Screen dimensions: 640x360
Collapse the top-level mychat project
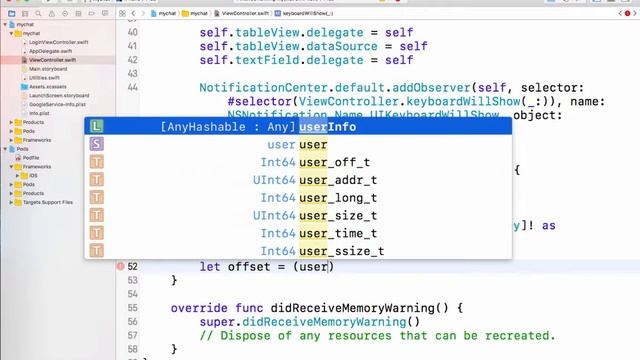pos(5,24)
